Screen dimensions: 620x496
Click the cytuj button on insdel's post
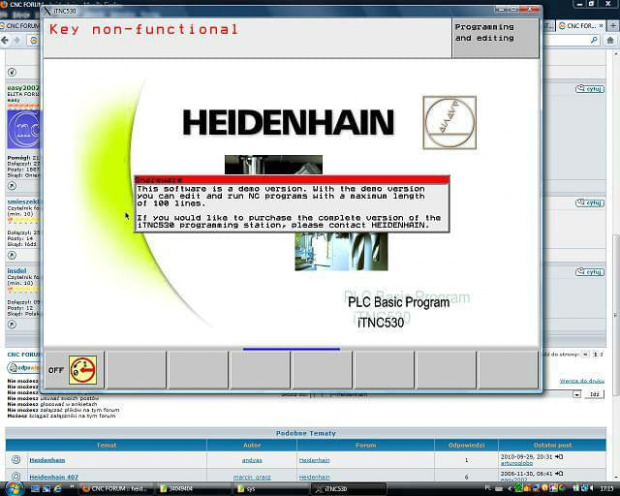tap(590, 272)
